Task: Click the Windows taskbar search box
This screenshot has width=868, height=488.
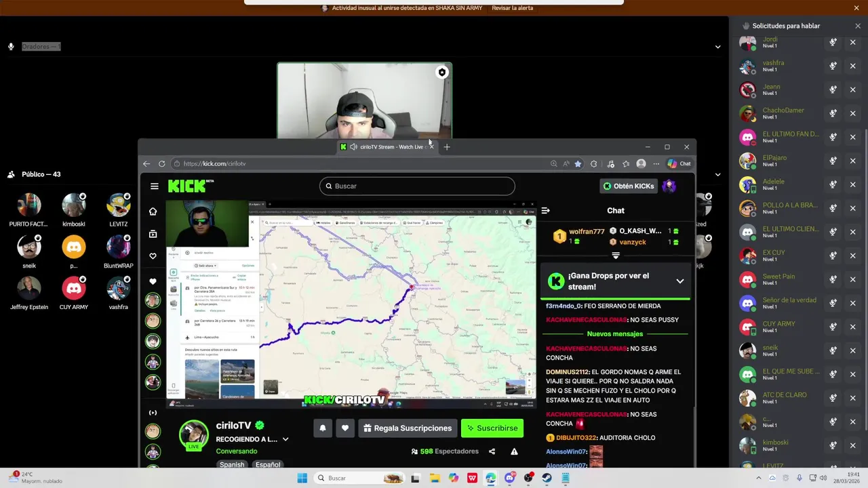Action: coord(360,478)
